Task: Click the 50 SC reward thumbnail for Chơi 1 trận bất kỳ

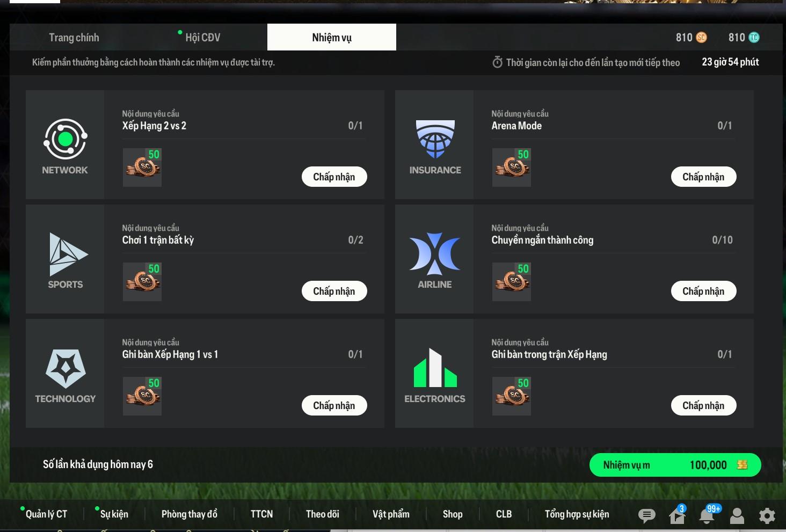Action: coord(142,282)
